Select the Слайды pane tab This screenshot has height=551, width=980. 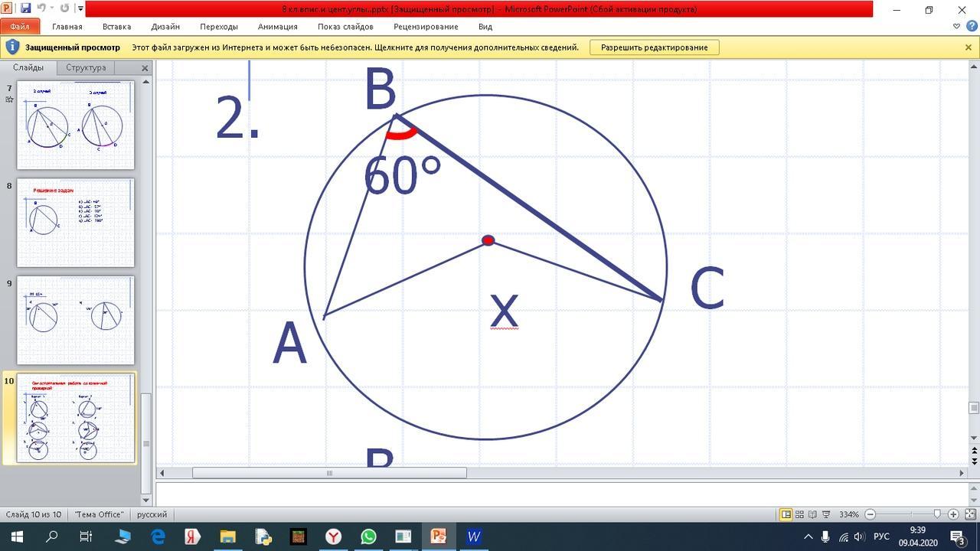pos(28,67)
